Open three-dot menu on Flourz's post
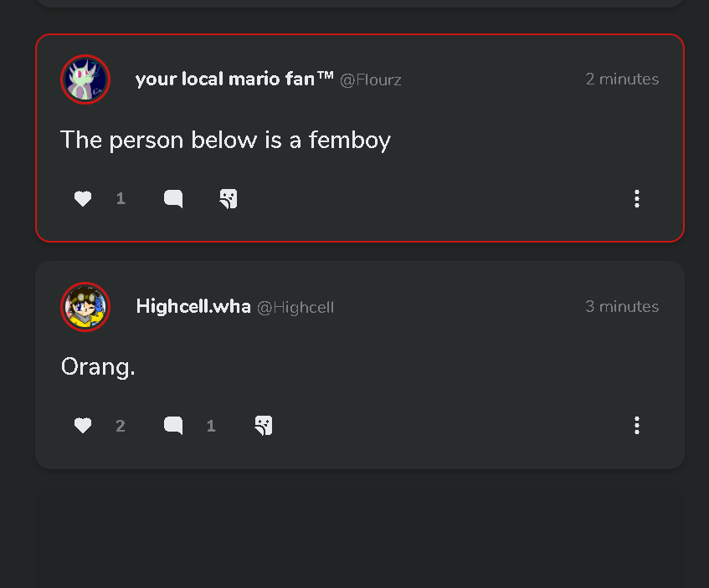 637,199
